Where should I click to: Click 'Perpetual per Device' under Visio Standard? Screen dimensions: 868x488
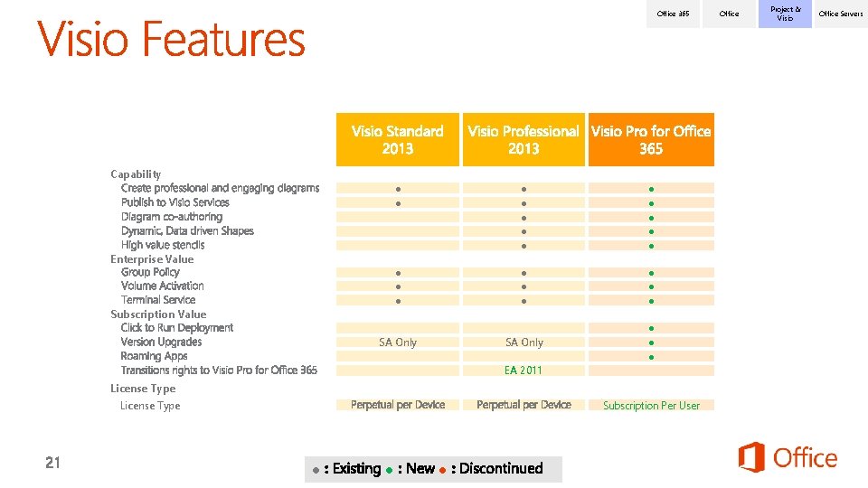pos(398,405)
